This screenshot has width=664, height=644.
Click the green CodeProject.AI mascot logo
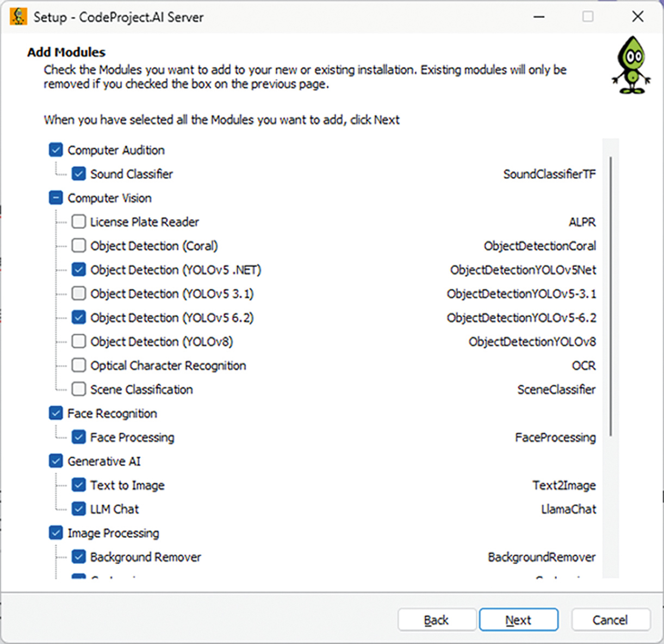(631, 65)
